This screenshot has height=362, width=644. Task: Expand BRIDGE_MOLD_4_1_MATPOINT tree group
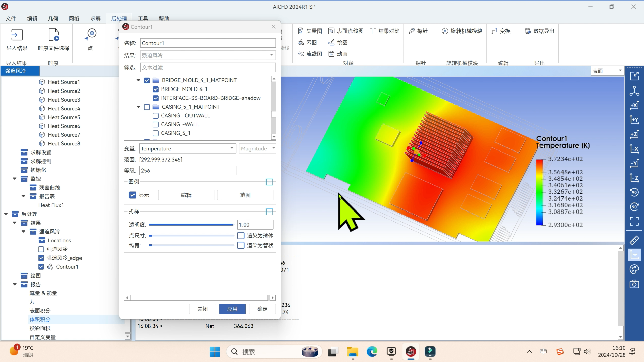tap(139, 80)
